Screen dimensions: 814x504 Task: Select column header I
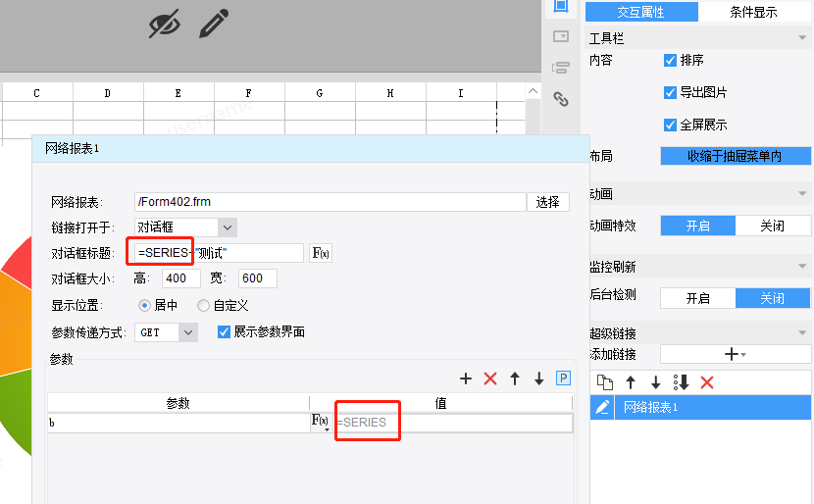click(x=461, y=93)
